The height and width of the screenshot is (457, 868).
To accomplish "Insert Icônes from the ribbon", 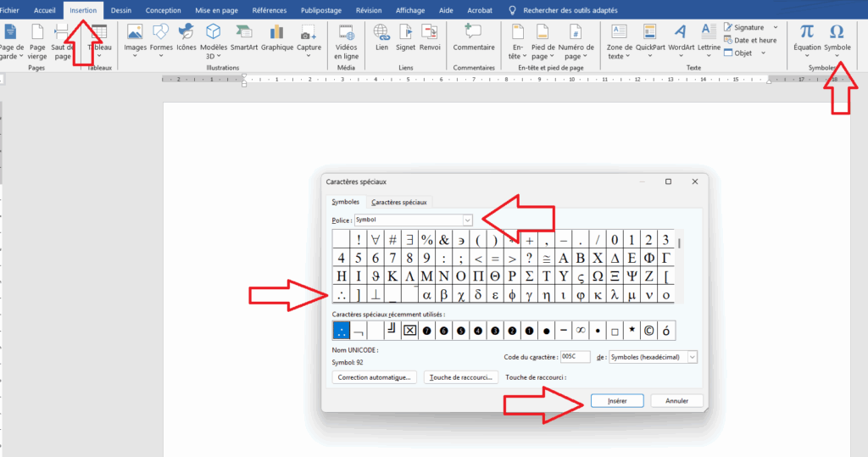I will tap(186, 37).
